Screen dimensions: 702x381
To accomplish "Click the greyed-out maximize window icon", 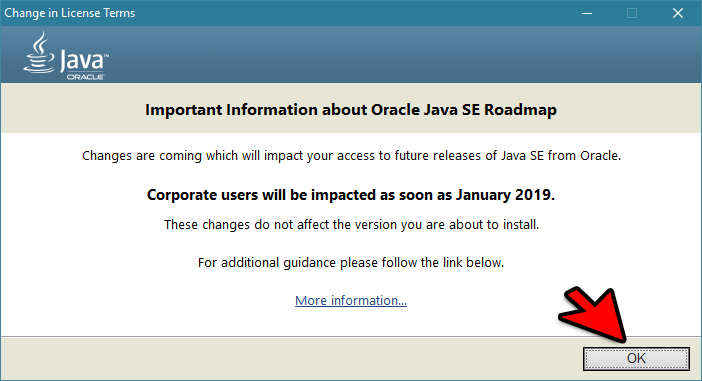I will point(632,13).
